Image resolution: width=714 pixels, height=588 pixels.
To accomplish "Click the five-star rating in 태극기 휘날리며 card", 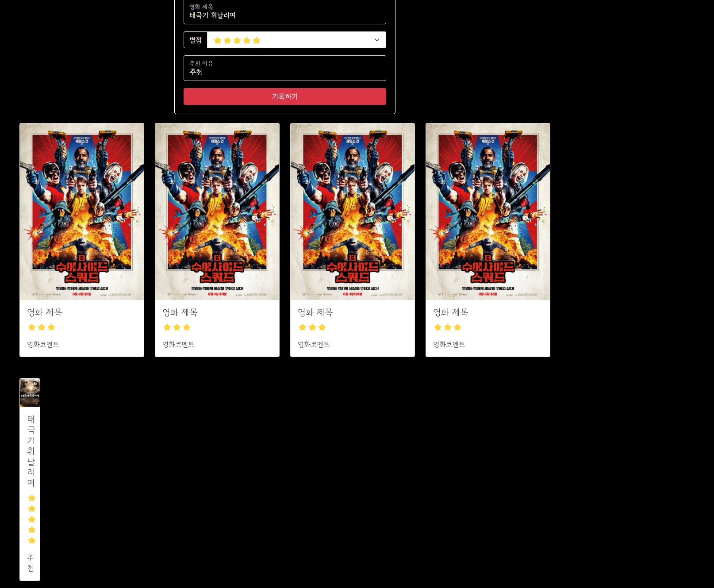I will (x=32, y=519).
